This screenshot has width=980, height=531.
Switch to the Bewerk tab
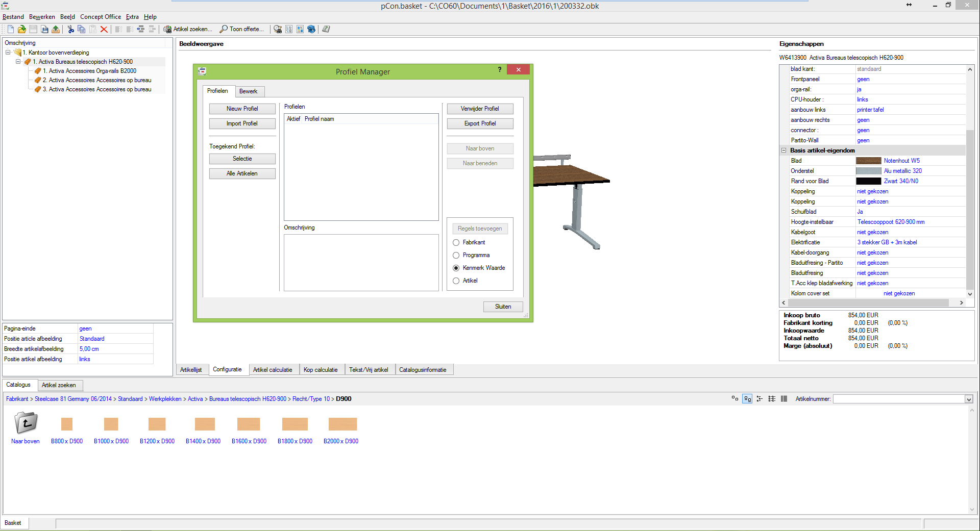point(249,91)
